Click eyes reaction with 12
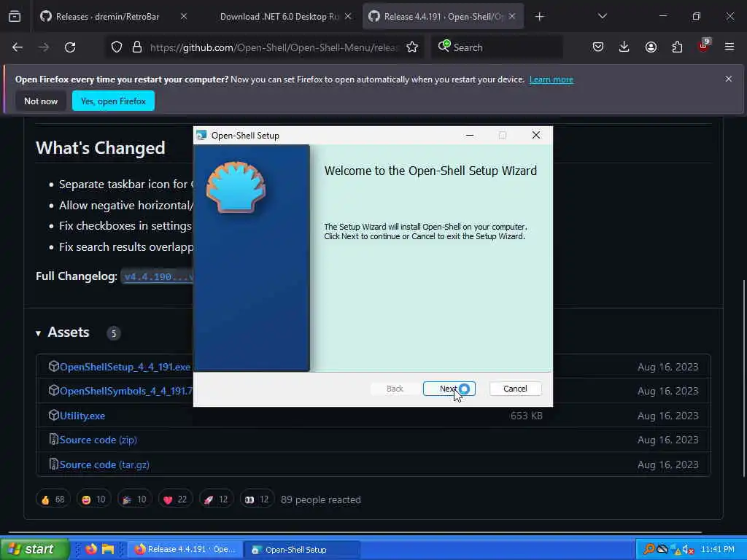This screenshot has width=747, height=560. click(257, 499)
